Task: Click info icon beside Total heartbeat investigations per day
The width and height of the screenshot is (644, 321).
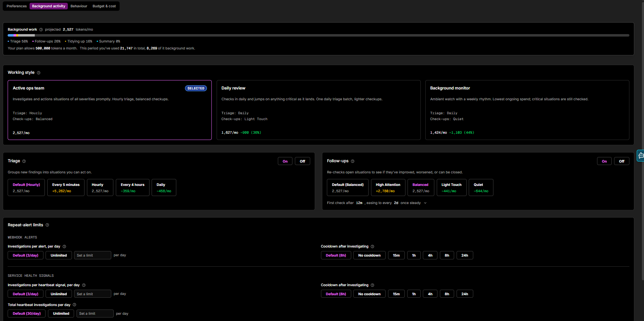Action: click(x=74, y=305)
